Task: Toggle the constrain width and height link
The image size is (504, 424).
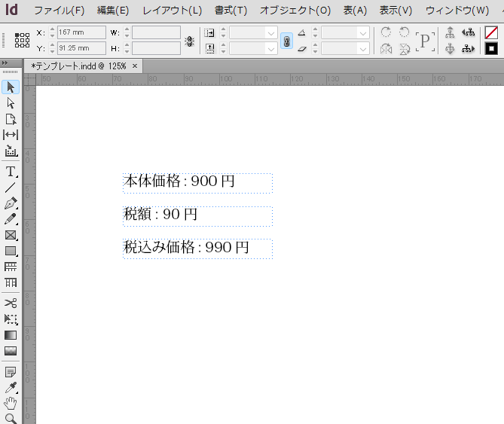Action: (190, 41)
